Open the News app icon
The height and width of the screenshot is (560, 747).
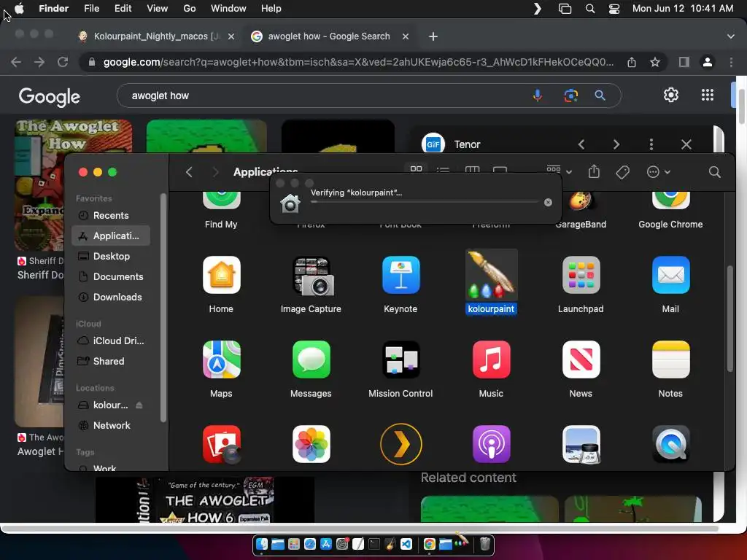[x=581, y=359]
